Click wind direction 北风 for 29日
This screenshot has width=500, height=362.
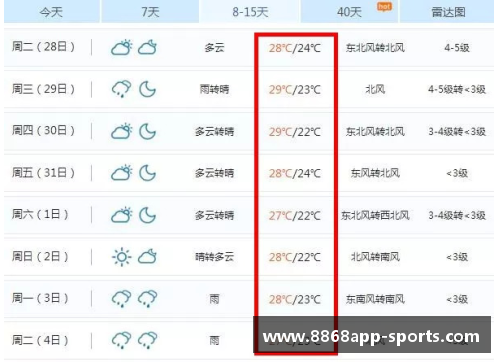pos(375,89)
